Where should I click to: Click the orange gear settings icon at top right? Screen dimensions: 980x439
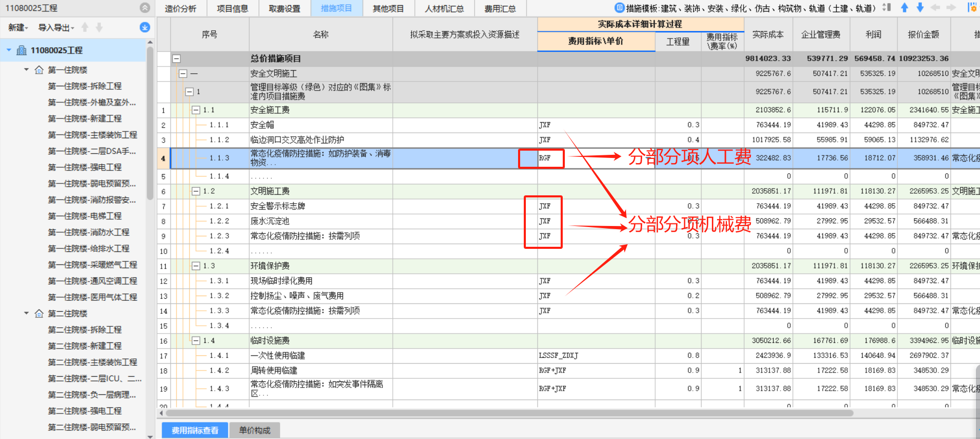(972, 8)
